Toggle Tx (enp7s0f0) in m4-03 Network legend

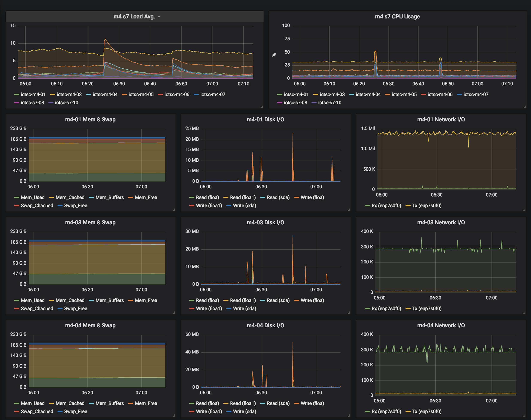coord(426,309)
